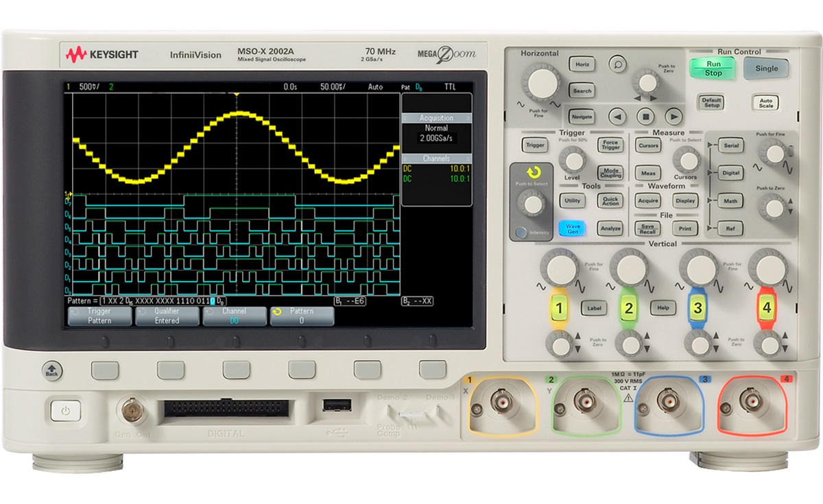
Task: Arm a Single acquisition
Action: click(767, 68)
